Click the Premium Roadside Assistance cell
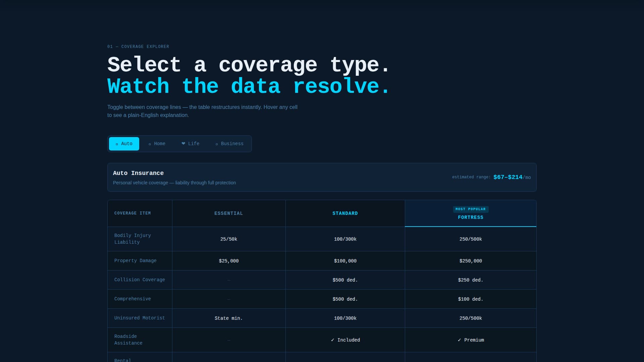The height and width of the screenshot is (362, 644). pyautogui.click(x=471, y=340)
